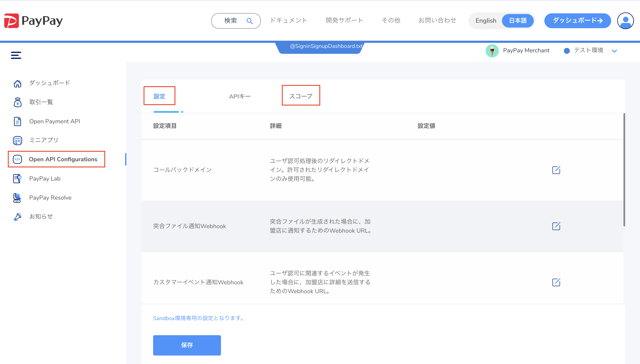The width and height of the screenshot is (640, 364).
Task: Open お知らせ in the sidebar
Action: point(41,216)
